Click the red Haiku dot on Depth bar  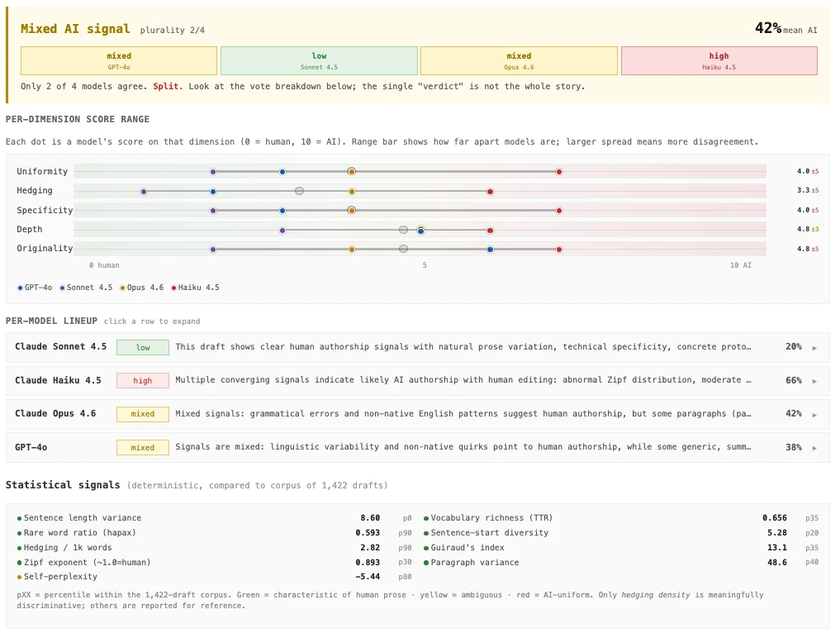490,231
